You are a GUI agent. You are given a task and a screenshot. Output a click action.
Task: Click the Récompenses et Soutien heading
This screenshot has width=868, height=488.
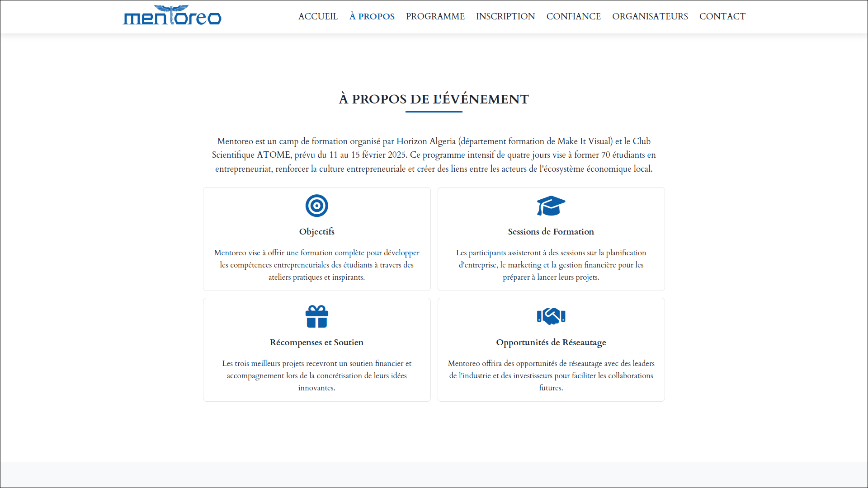[x=316, y=342]
